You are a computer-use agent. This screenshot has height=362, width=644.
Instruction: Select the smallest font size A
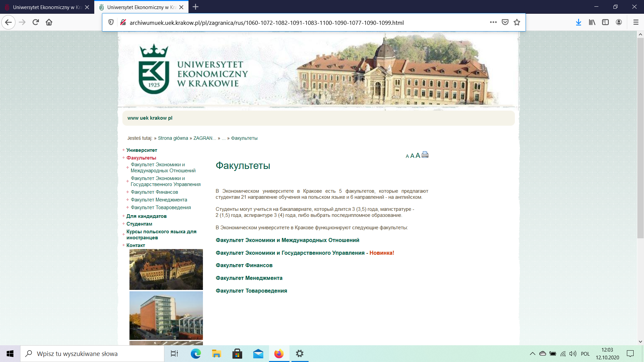pos(407,156)
